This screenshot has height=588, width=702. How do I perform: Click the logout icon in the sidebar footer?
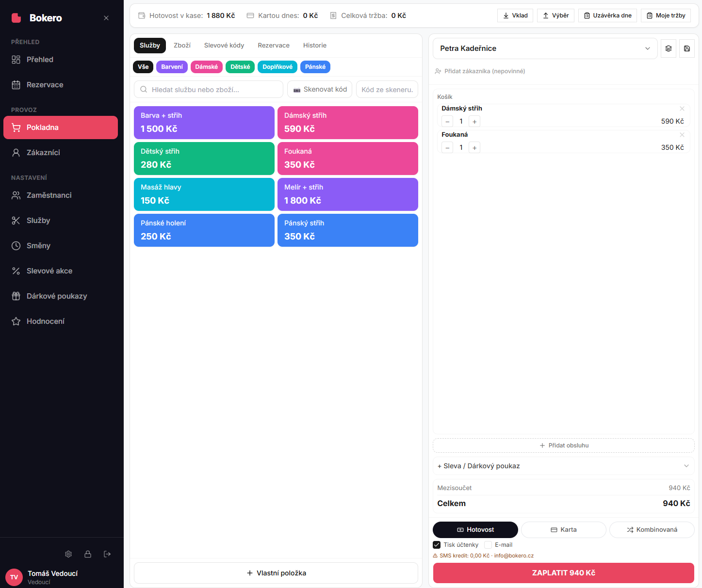[x=107, y=554]
